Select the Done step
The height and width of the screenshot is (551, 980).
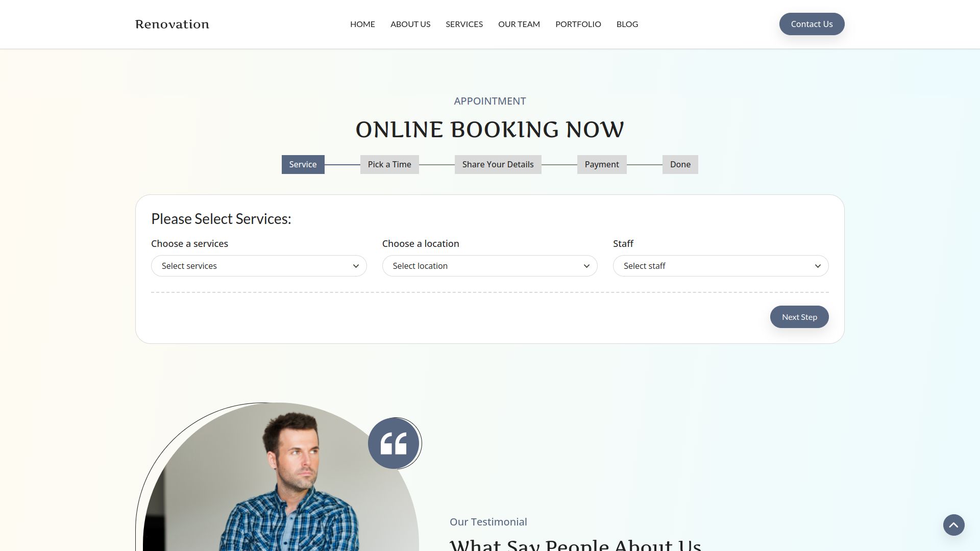680,164
